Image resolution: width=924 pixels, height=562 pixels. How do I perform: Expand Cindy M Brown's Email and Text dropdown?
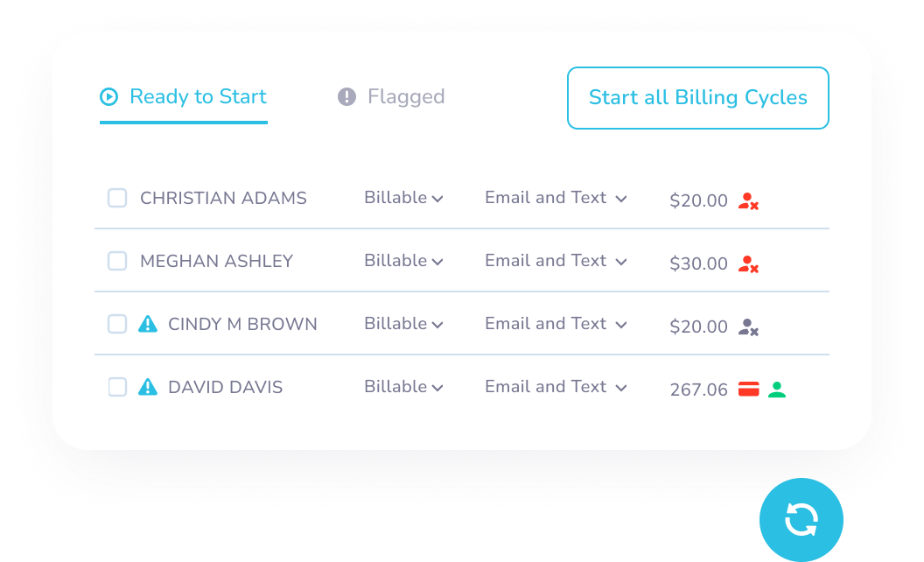[x=556, y=324]
